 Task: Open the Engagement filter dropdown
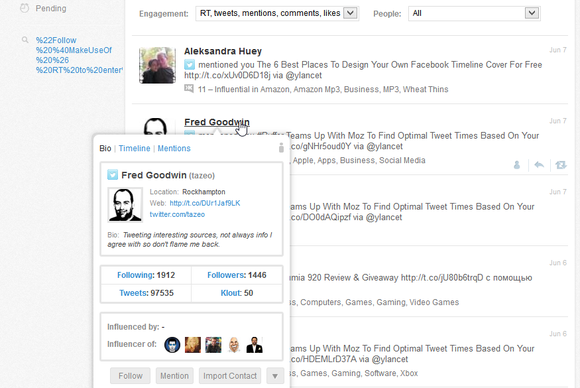click(277, 13)
